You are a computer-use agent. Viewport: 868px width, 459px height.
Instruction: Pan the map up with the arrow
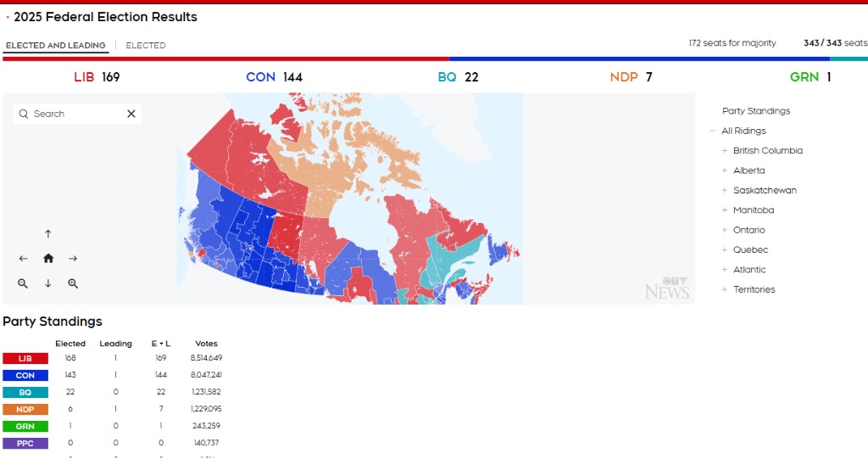click(48, 234)
